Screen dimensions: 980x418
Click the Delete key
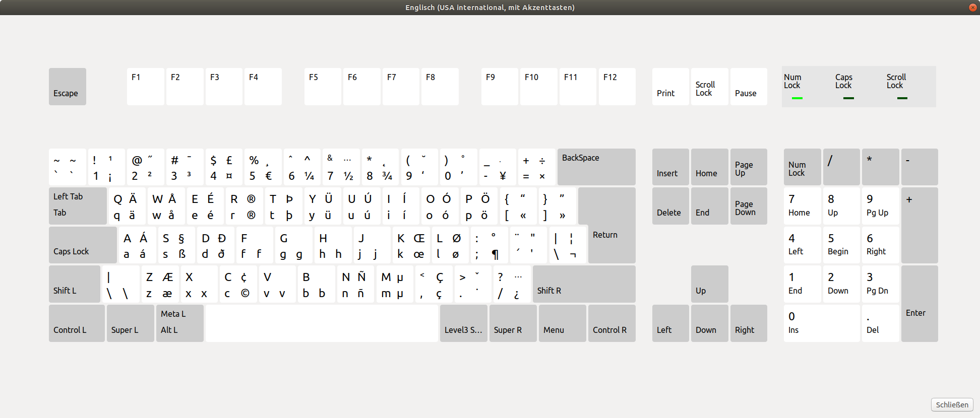point(670,206)
